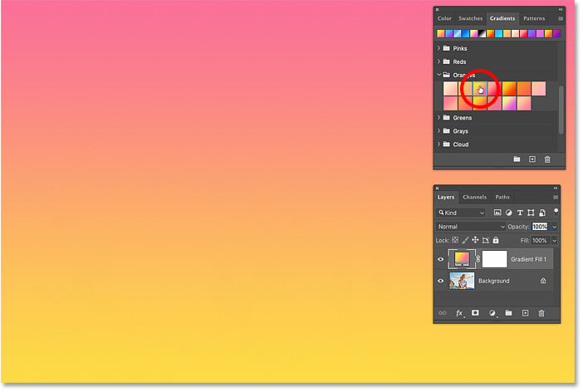Click the lock image pixels brush icon
The height and width of the screenshot is (392, 583).
pyautogui.click(x=465, y=240)
